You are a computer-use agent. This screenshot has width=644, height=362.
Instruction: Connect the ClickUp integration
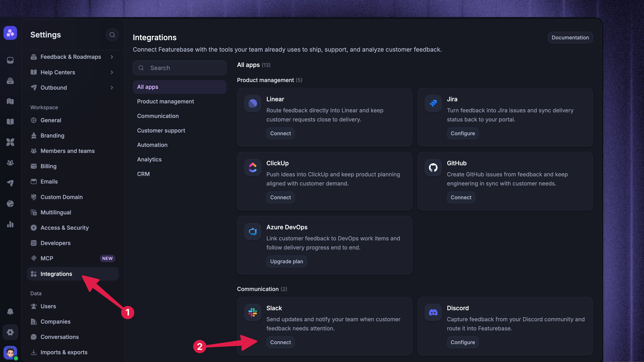pos(280,197)
